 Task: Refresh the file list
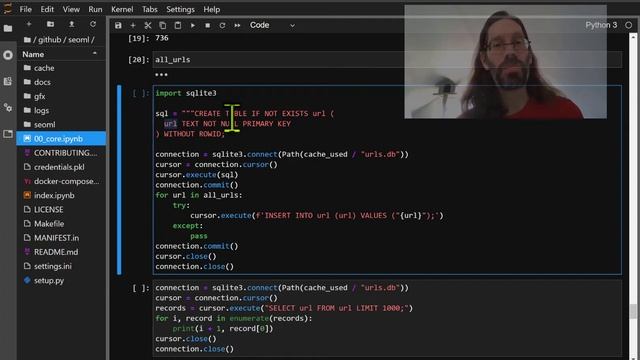(x=93, y=24)
